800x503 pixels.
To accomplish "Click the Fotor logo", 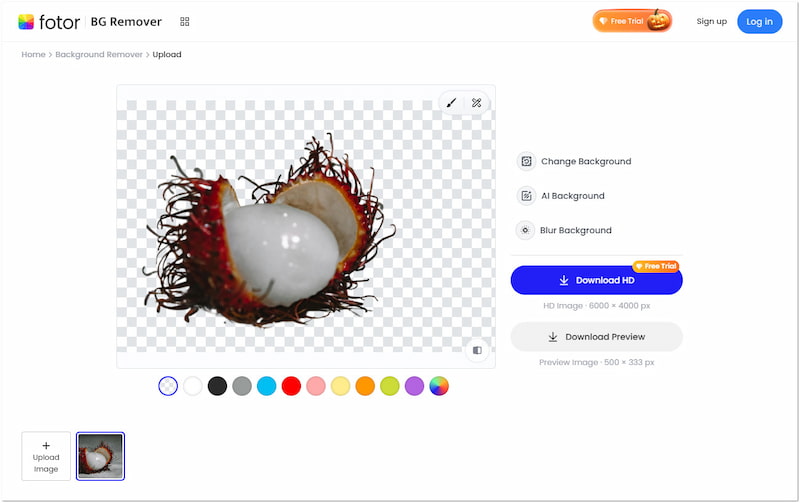I will coord(48,21).
